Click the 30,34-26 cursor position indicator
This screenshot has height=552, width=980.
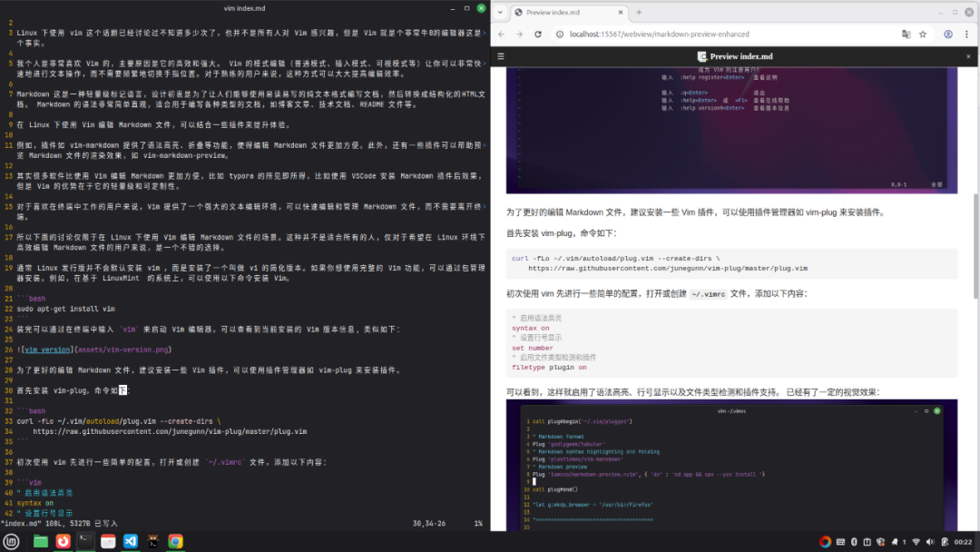tap(428, 524)
